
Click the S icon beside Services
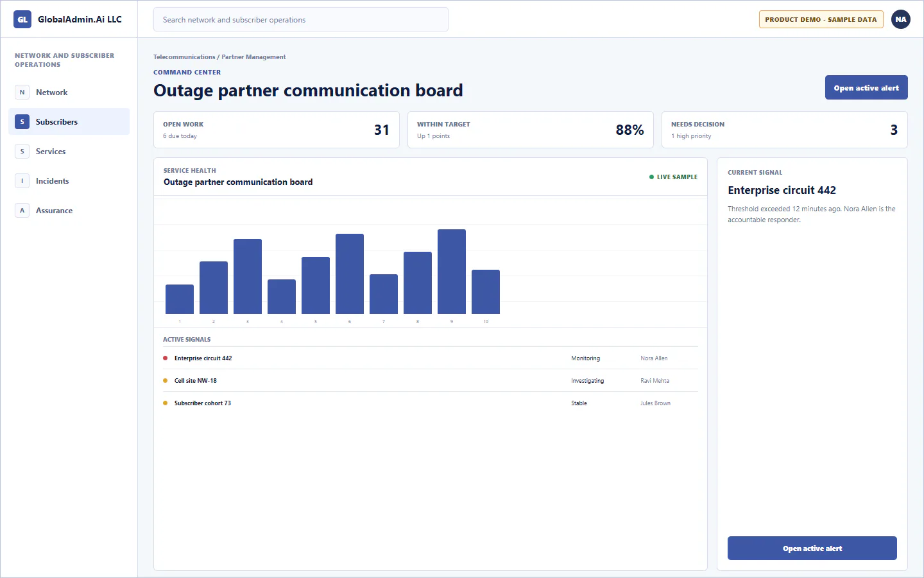pyautogui.click(x=22, y=152)
